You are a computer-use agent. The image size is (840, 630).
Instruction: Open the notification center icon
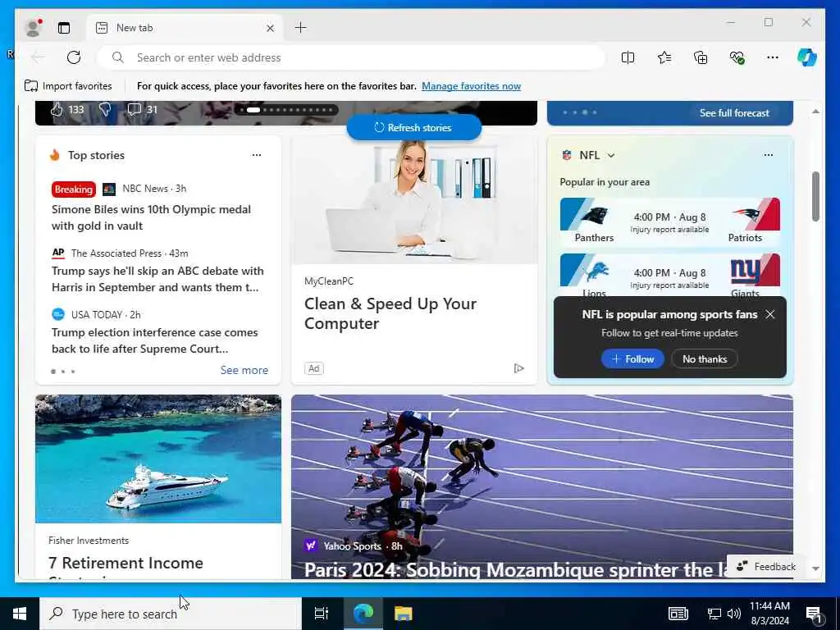click(x=814, y=614)
